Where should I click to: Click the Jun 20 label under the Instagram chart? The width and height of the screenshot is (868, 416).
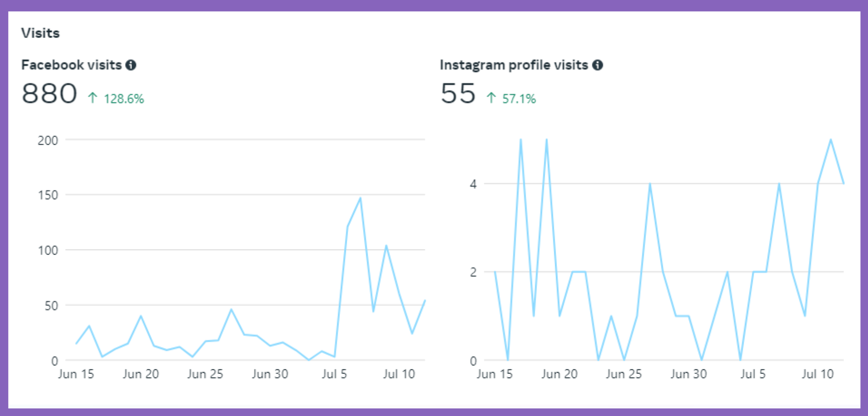coord(559,374)
